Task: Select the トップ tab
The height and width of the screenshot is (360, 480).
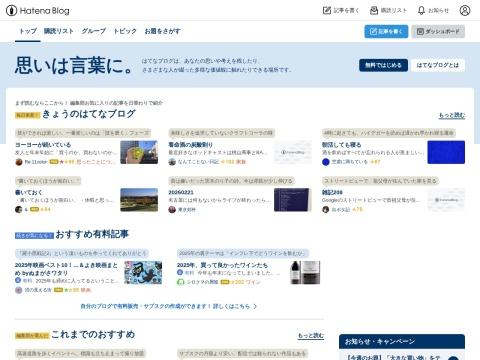Action: (x=28, y=31)
